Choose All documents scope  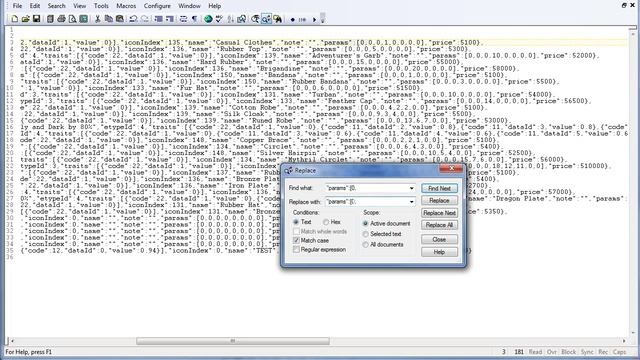[365, 245]
